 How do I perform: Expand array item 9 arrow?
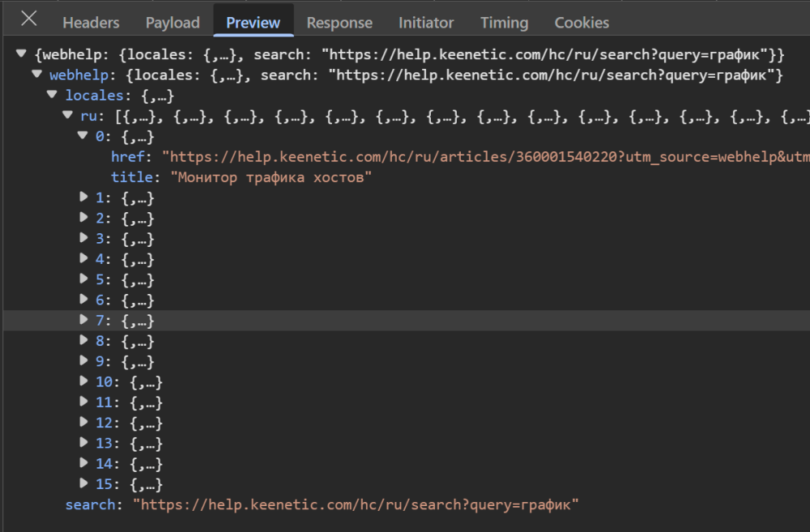[x=83, y=360]
